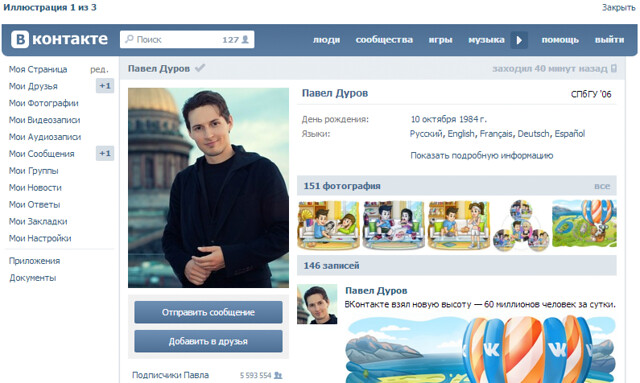Click Deutsch language link

pos(533,134)
